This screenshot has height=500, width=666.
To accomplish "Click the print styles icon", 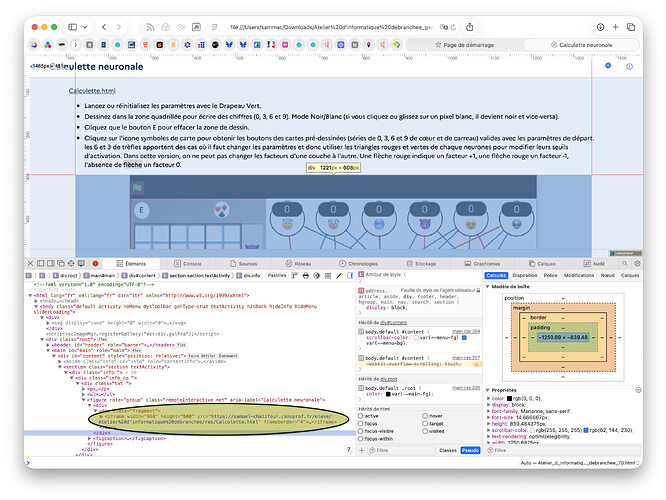I will pos(306,276).
